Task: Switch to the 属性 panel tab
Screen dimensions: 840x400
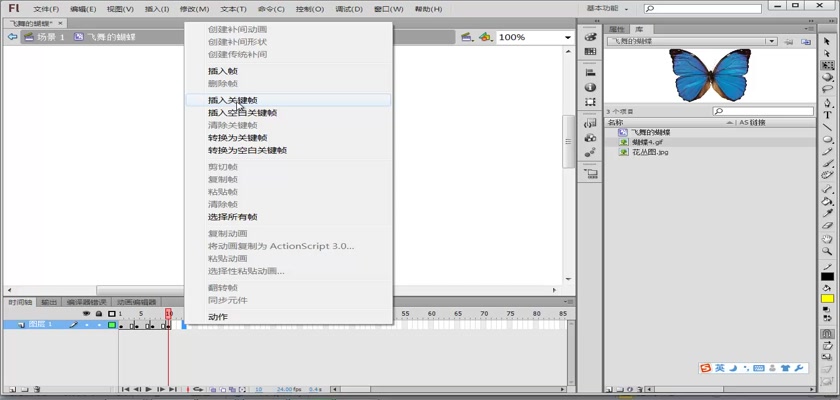Action: [x=617, y=29]
